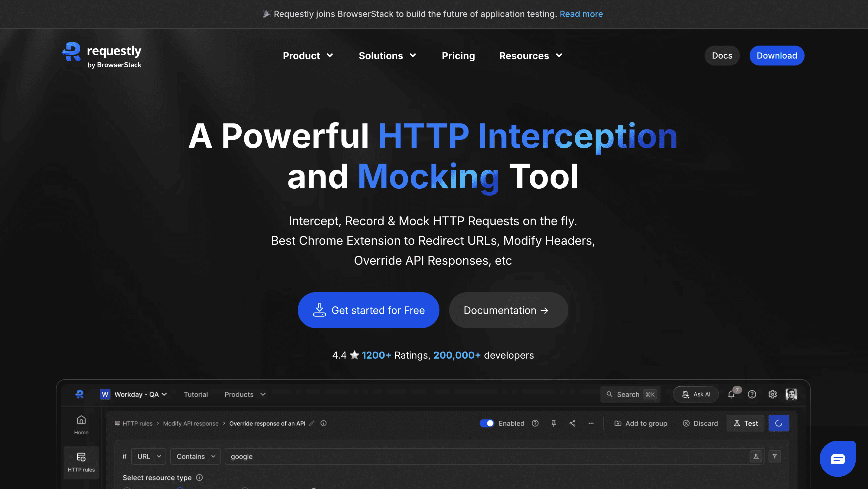
Task: Edit the rule name with the pencil icon
Action: [312, 423]
